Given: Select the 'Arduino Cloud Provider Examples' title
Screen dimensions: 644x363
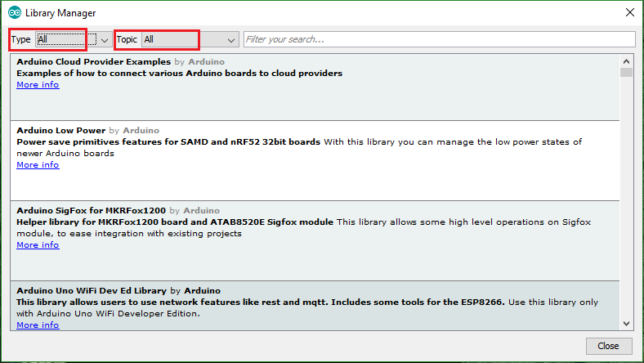Looking at the screenshot, I should point(94,61).
